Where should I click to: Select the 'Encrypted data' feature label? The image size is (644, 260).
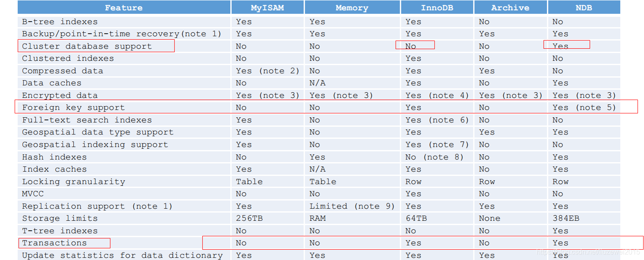tap(60, 95)
